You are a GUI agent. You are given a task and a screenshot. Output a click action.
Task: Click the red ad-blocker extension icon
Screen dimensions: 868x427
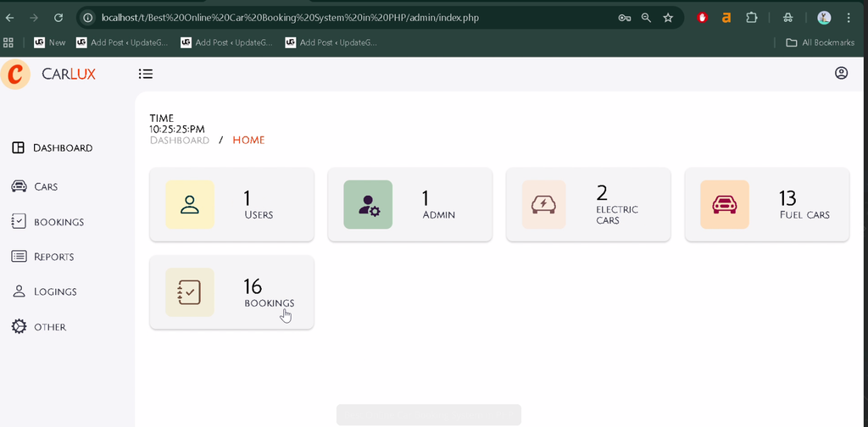click(703, 18)
